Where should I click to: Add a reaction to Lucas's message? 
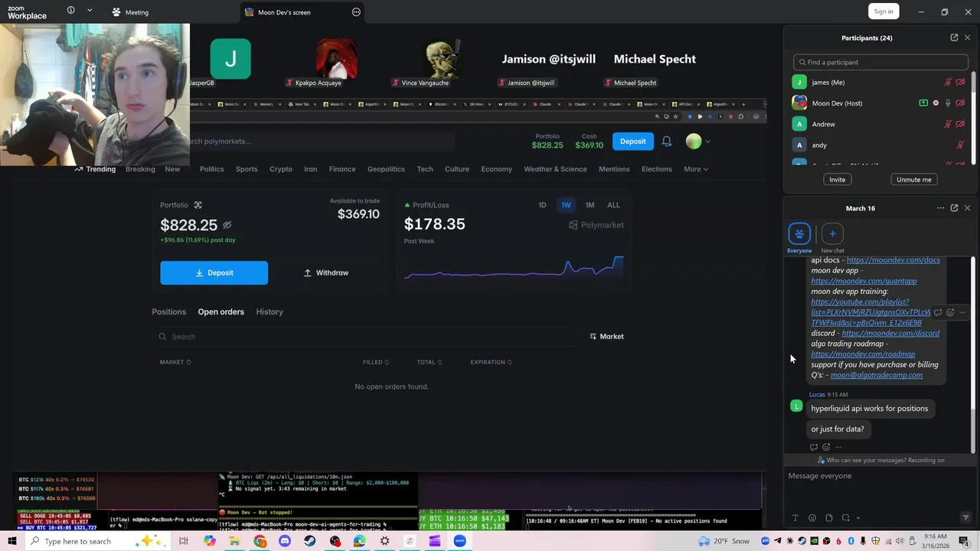(x=826, y=447)
